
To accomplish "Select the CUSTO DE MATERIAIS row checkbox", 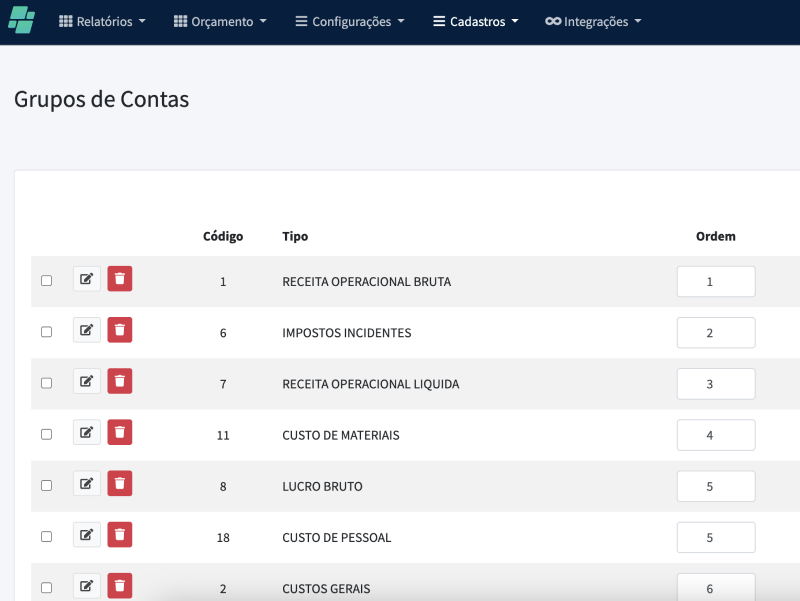I will pos(46,434).
